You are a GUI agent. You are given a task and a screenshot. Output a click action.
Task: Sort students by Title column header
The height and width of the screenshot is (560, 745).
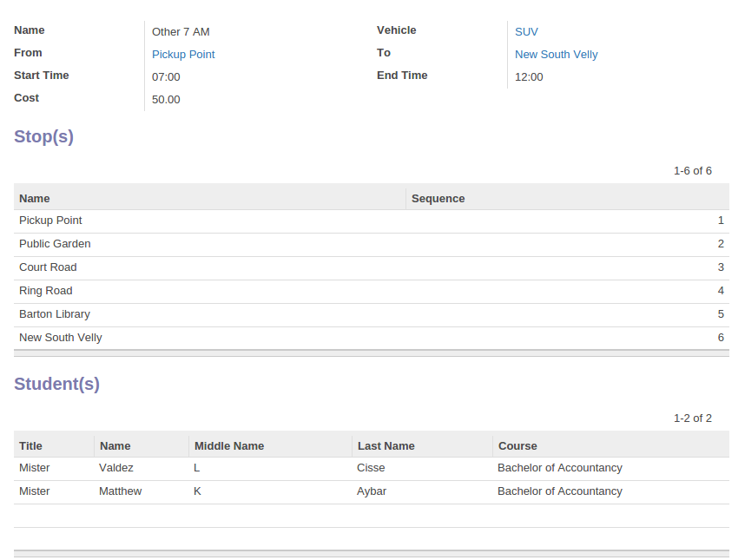[x=54, y=446]
